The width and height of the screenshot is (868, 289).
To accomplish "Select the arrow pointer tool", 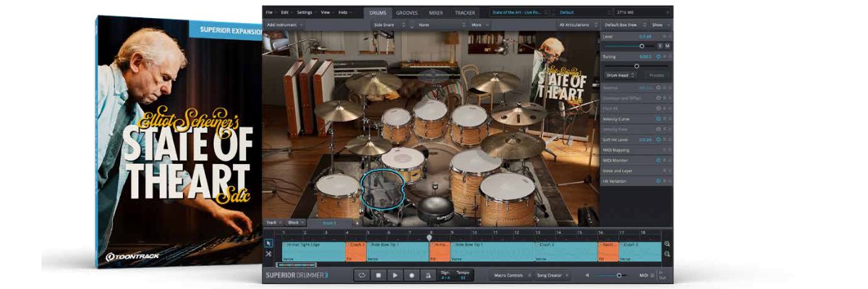I will 269,243.
